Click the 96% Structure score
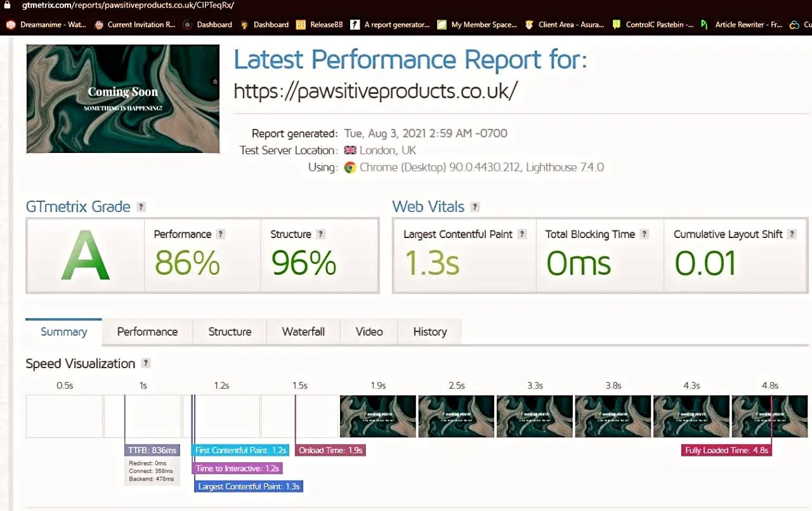Viewport: 812px width, 511px height. pyautogui.click(x=304, y=263)
